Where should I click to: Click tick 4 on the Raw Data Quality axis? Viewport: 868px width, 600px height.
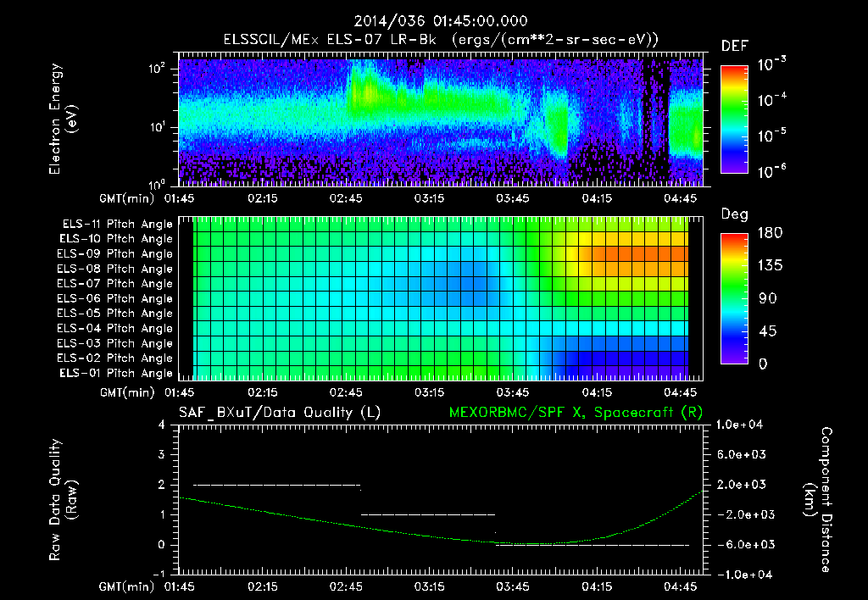(x=162, y=425)
